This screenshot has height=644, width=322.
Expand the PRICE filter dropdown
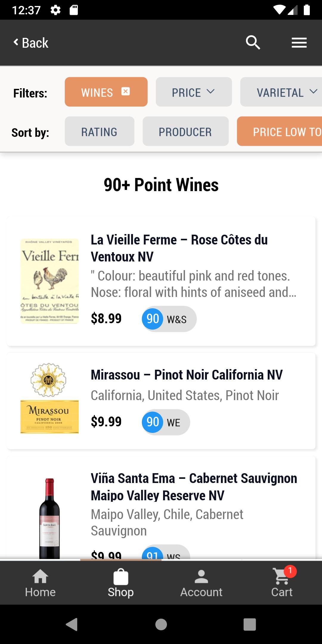(x=194, y=92)
